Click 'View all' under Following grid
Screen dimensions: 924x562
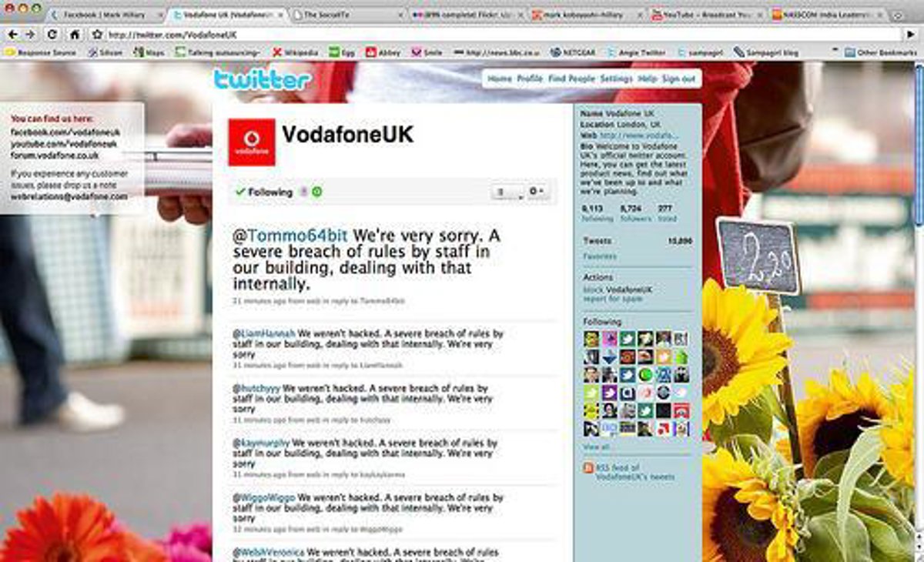597,447
